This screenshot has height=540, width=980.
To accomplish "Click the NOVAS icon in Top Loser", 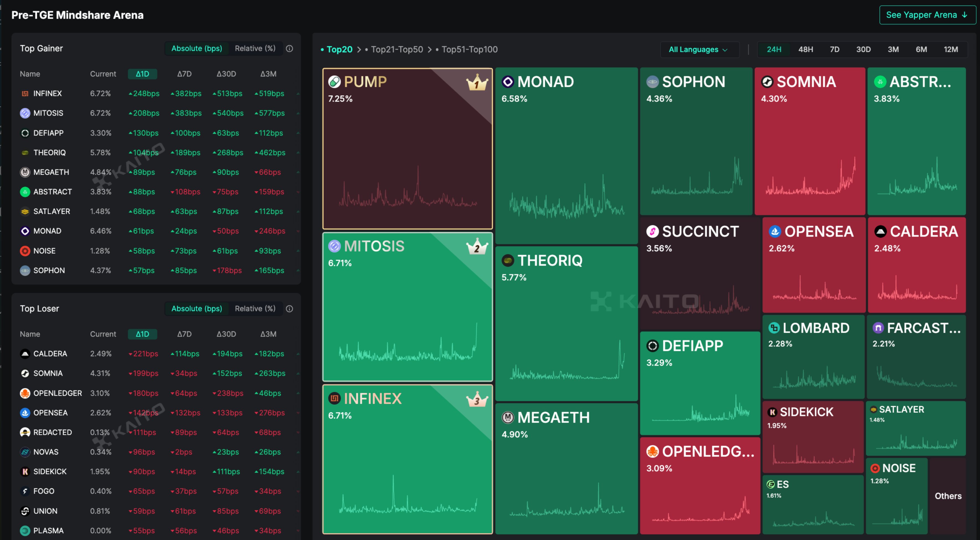I will pos(25,452).
